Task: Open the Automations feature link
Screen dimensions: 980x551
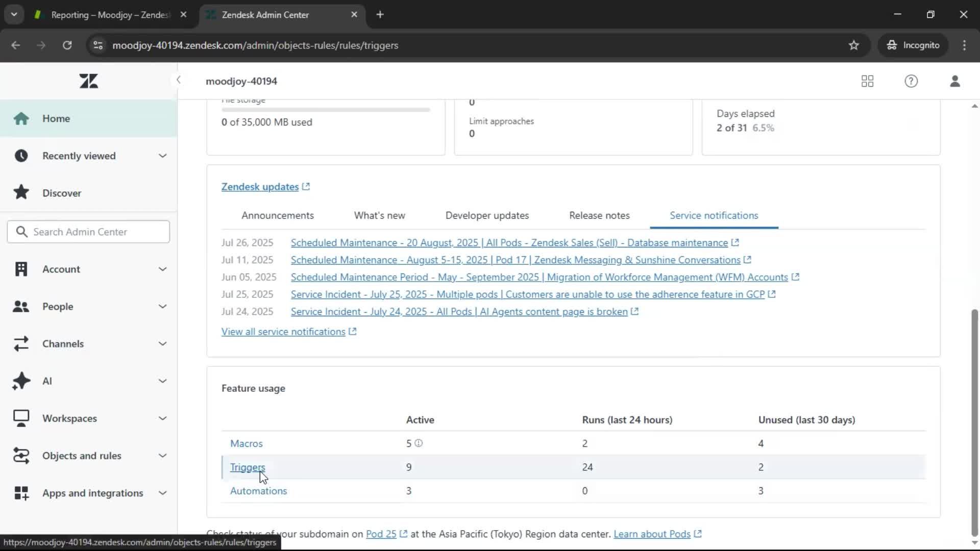Action: pos(258,491)
